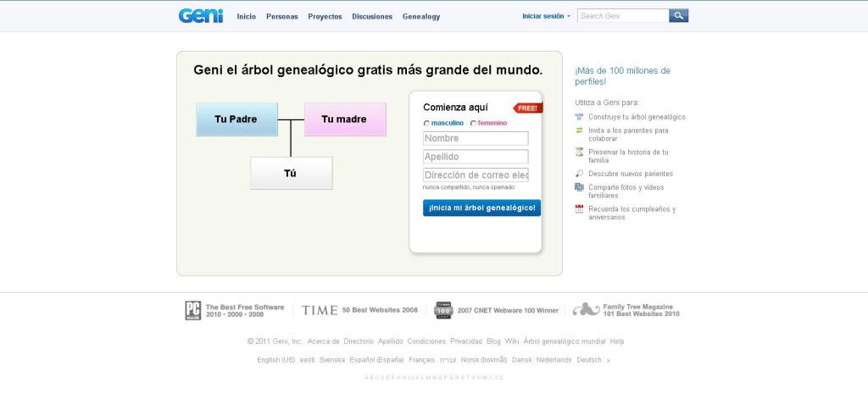Switch language to eesti

[x=307, y=360]
